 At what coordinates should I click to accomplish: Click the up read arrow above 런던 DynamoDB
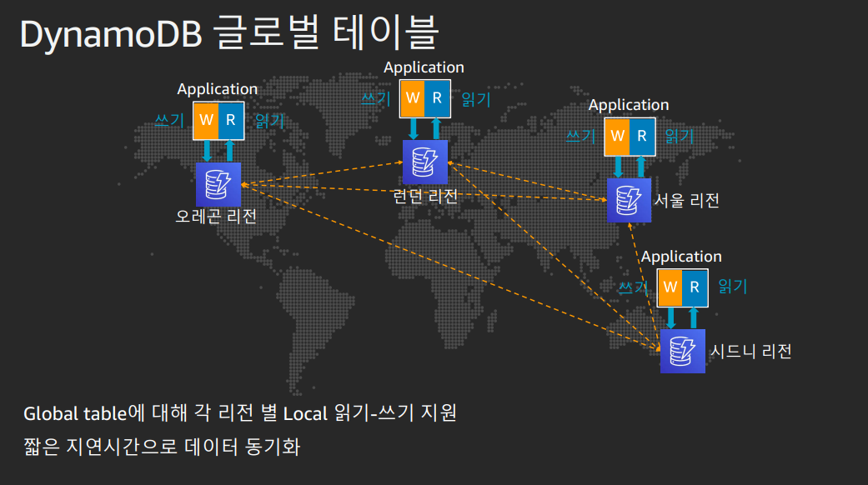click(x=436, y=129)
